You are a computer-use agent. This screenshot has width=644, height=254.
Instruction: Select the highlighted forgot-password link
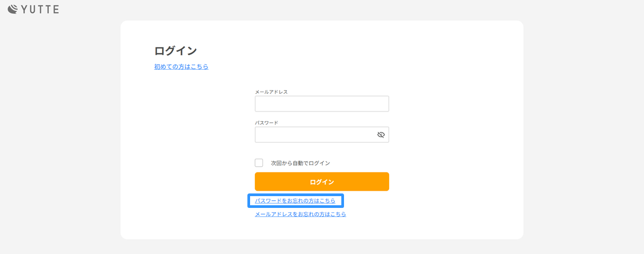pyautogui.click(x=295, y=201)
